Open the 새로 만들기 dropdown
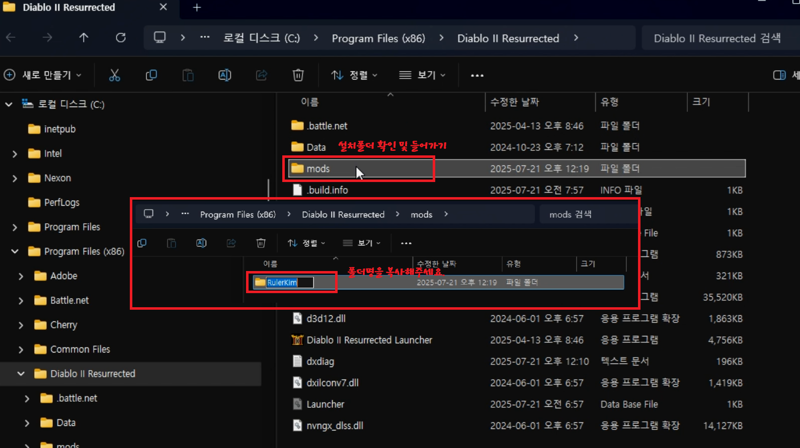Viewport: 800px width, 448px height. [43, 76]
